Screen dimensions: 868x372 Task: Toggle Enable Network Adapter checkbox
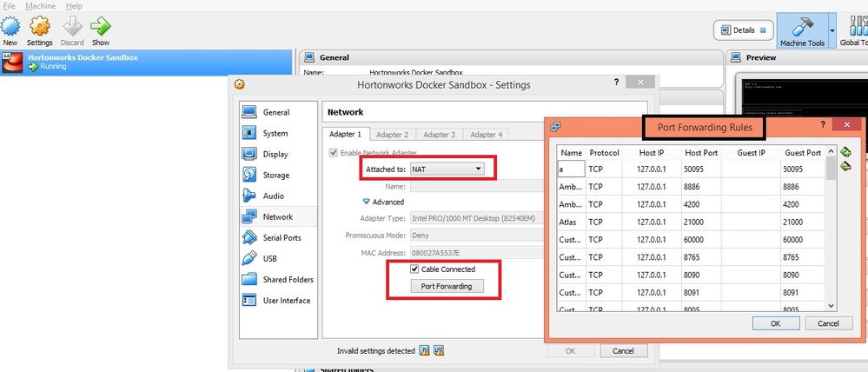(334, 153)
